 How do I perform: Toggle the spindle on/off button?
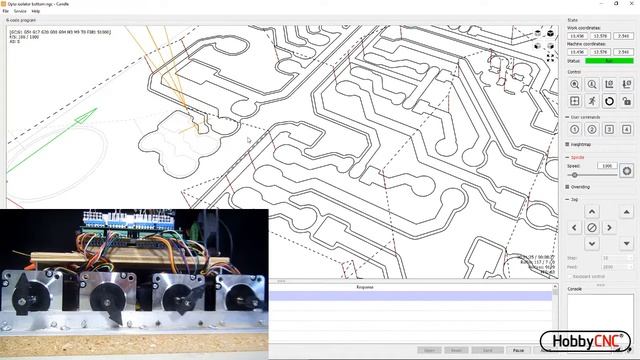tap(627, 171)
